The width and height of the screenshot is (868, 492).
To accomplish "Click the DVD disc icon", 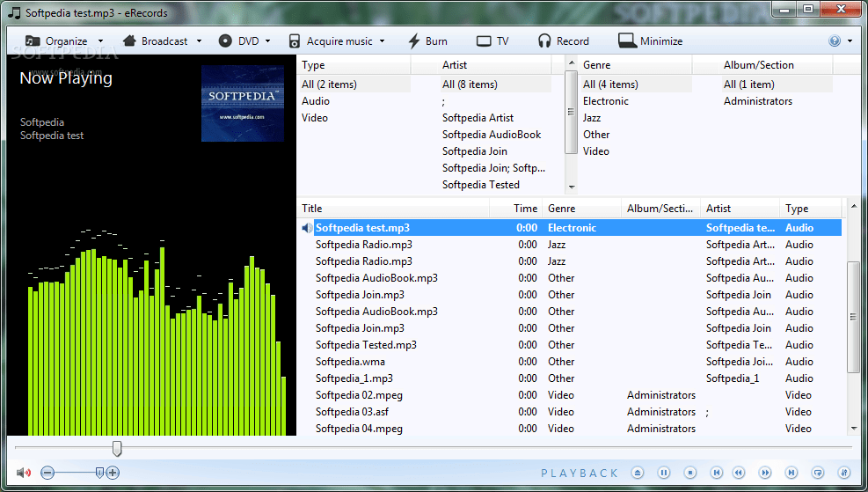I will coord(225,41).
